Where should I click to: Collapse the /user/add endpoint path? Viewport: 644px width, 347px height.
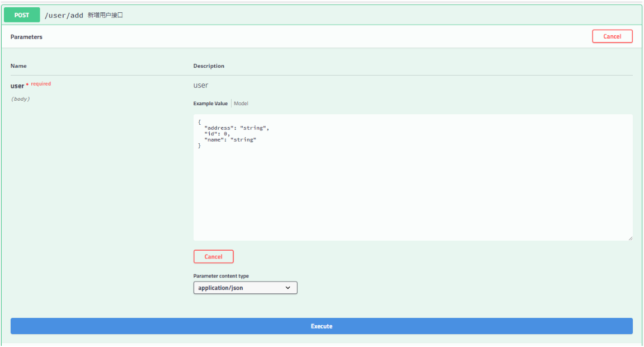(64, 15)
